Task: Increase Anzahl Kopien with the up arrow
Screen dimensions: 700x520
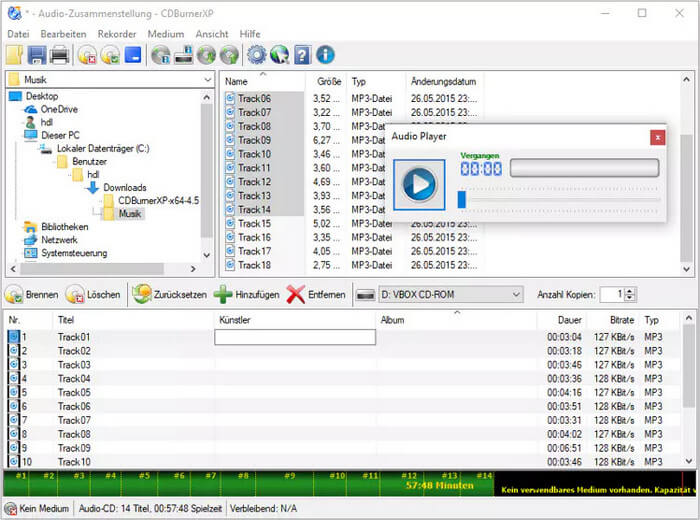Action: [629, 291]
